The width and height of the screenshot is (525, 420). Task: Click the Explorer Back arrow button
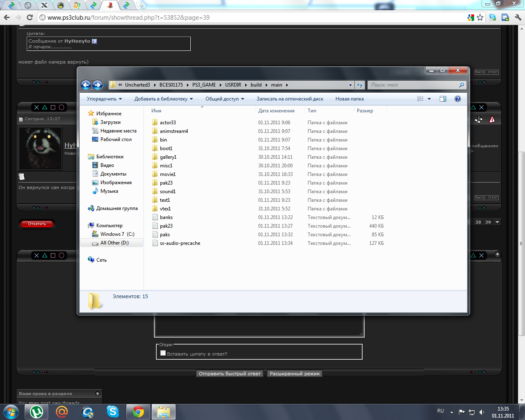(x=86, y=85)
